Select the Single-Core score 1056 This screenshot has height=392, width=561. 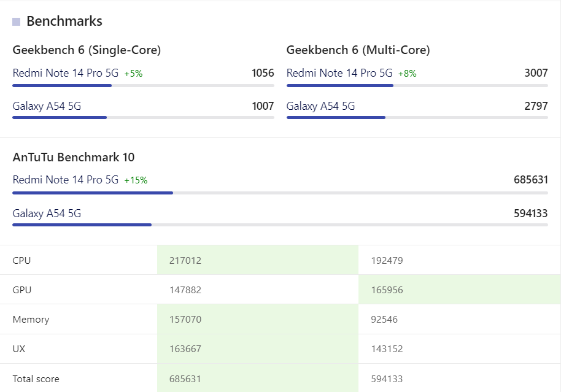point(263,73)
